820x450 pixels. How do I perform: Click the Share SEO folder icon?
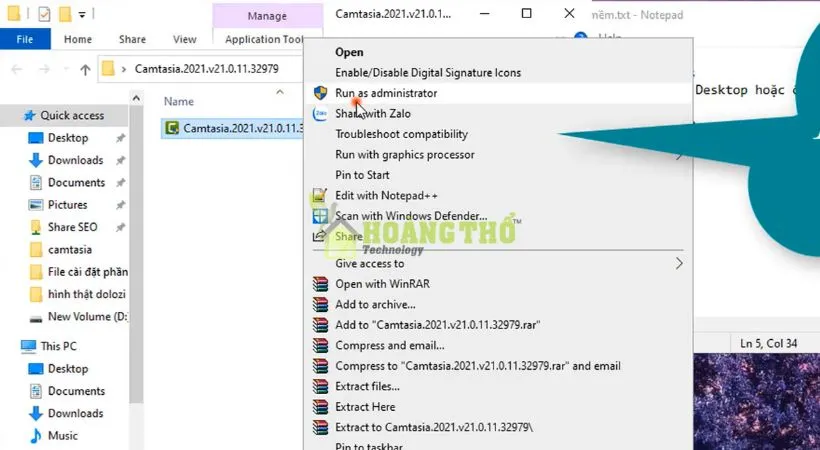36,227
